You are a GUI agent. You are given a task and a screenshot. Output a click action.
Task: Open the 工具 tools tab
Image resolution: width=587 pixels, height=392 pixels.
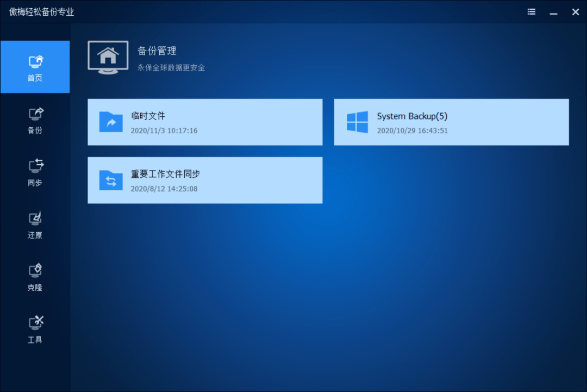click(35, 330)
